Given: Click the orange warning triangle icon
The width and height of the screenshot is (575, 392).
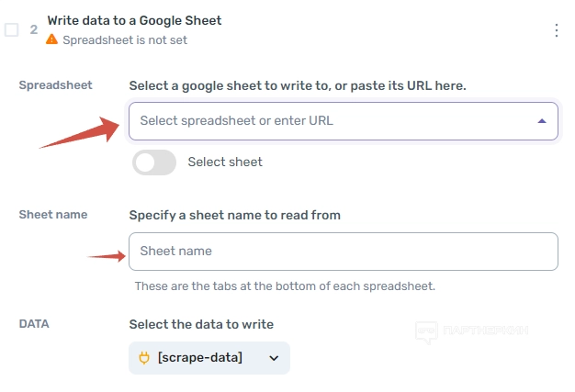Looking at the screenshot, I should point(52,39).
